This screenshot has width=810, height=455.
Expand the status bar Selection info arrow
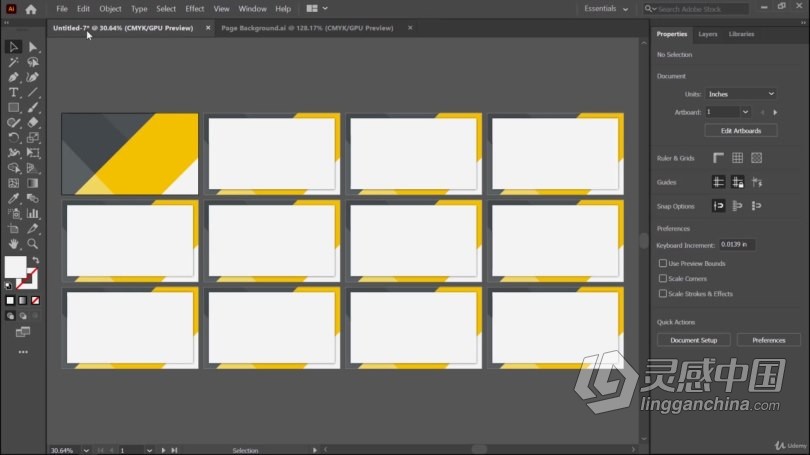click(x=314, y=450)
